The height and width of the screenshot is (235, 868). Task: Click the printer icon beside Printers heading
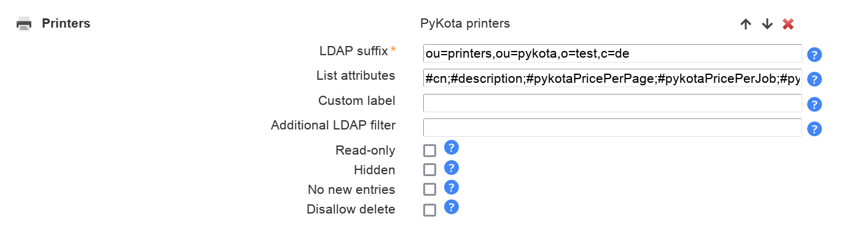(24, 24)
